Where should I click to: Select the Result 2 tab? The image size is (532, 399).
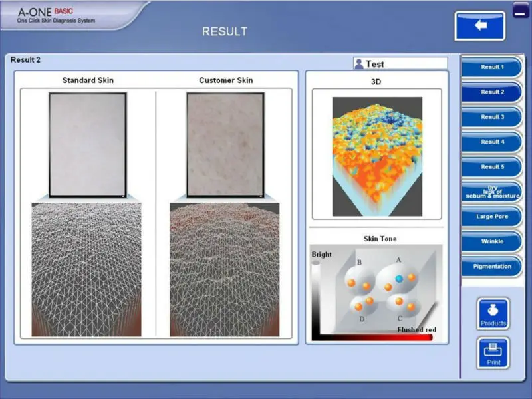click(492, 92)
